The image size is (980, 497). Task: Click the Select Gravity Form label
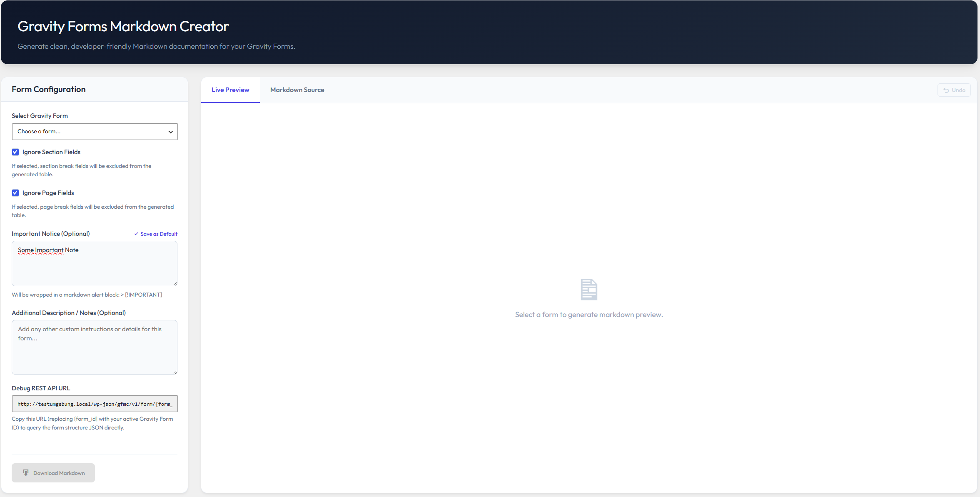(x=40, y=116)
